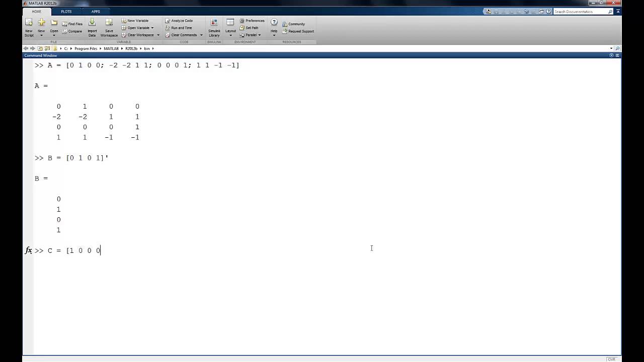
Task: Go up one folder level
Action: (x=40, y=49)
